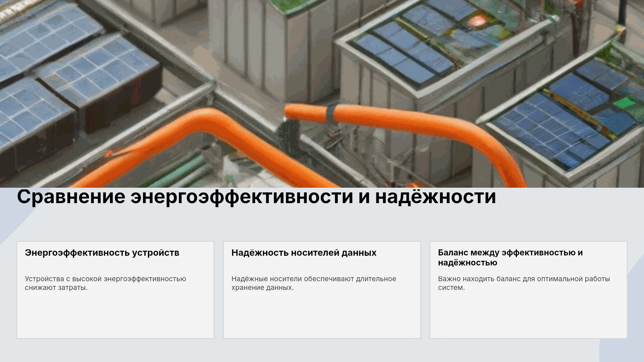Screen dimensions: 644x362
Task: Select text "Надёжные носители обеспечивают длительное хранение данных."
Action: (x=314, y=283)
